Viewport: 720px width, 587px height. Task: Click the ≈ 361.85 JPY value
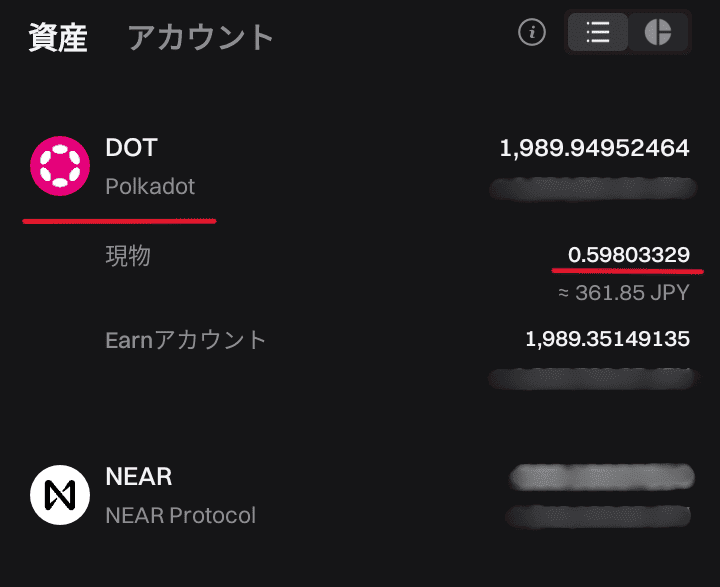[624, 296]
